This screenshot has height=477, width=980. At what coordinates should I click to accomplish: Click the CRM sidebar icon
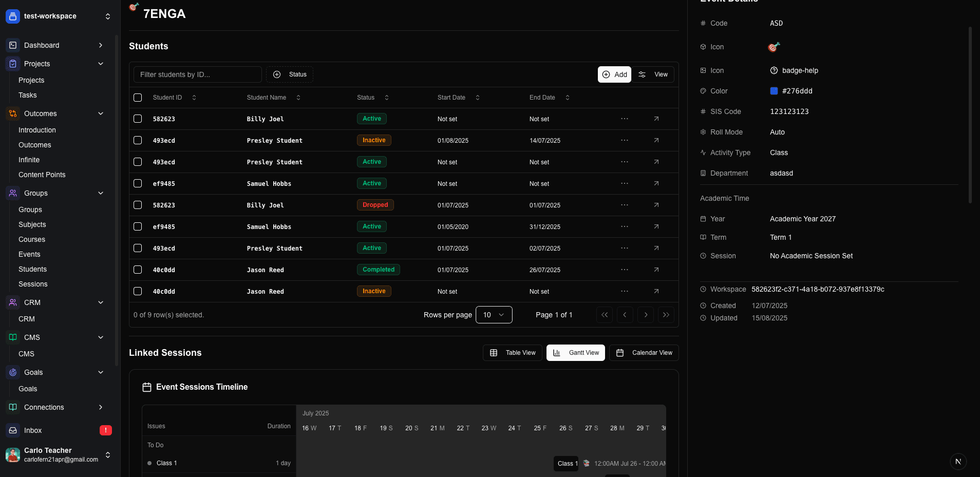tap(13, 302)
